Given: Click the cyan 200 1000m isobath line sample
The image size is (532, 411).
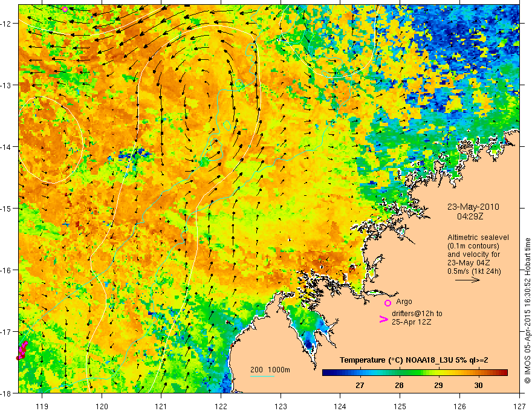Looking at the screenshot, I should [x=262, y=376].
